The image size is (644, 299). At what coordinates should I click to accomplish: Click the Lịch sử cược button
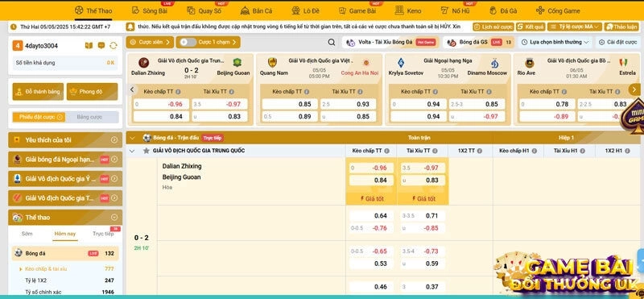[493, 27]
